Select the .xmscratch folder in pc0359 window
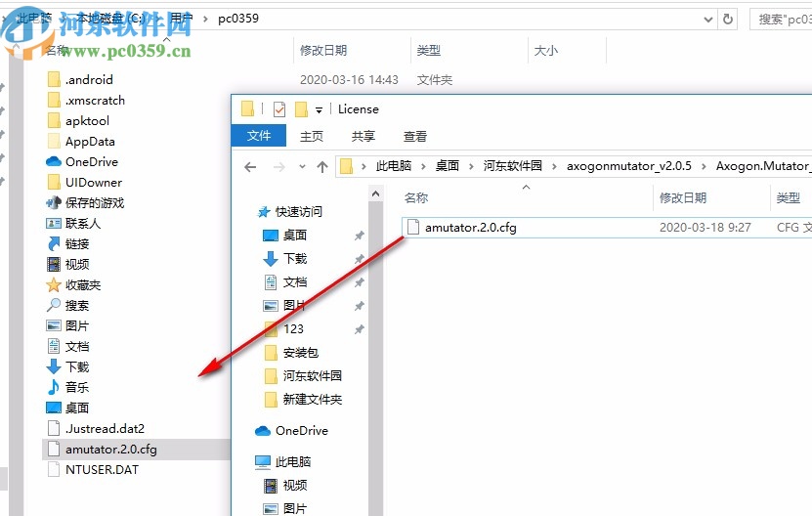Image resolution: width=812 pixels, height=516 pixels. [96, 101]
